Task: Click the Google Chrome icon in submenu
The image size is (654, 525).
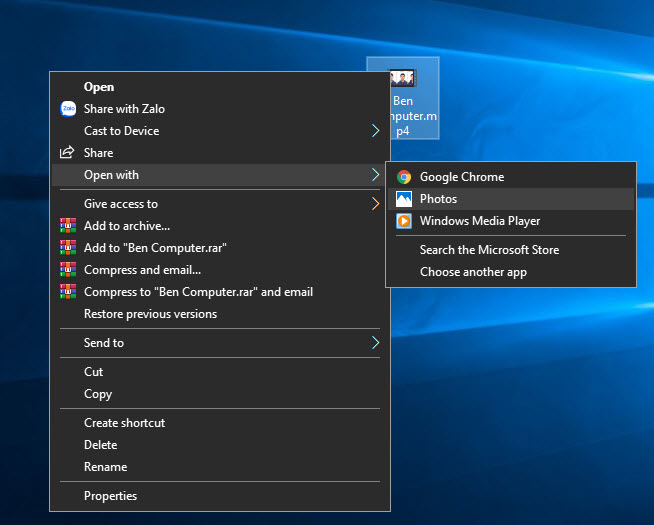Action: click(404, 177)
